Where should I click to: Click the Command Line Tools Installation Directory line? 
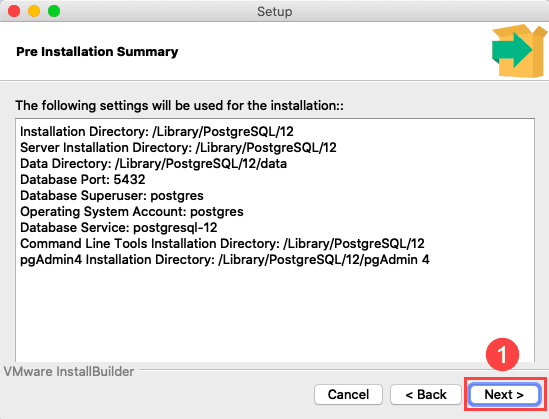222,244
